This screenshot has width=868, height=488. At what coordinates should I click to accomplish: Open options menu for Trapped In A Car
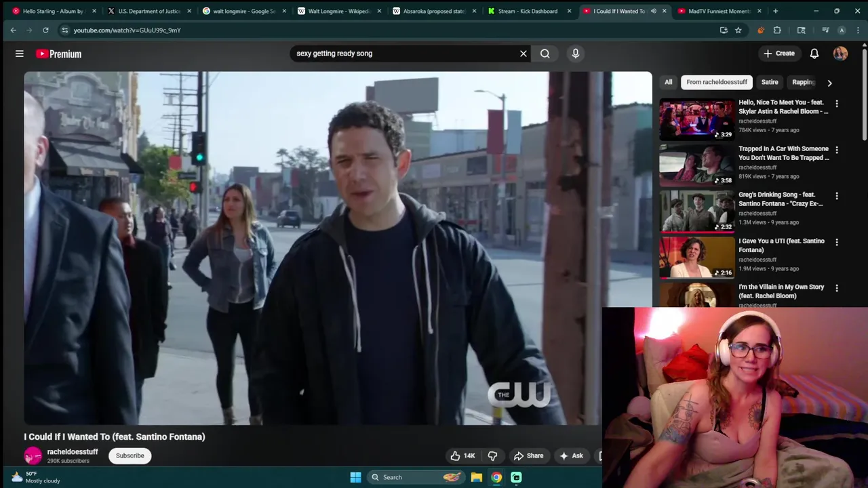coord(837,150)
